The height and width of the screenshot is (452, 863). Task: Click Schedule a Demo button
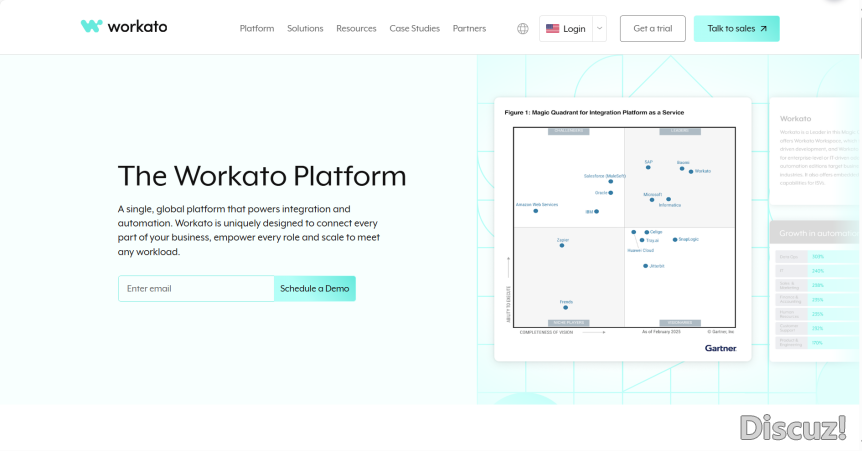tap(315, 288)
